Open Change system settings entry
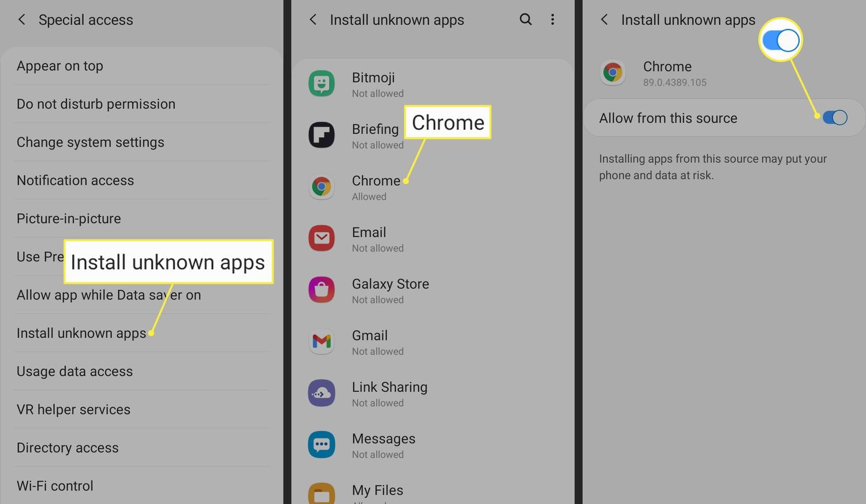Image resolution: width=866 pixels, height=504 pixels. [142, 142]
